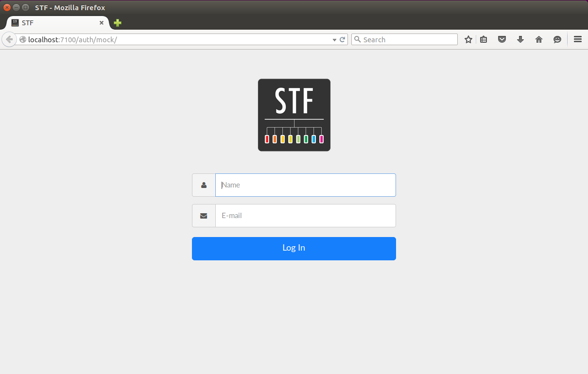Image resolution: width=588 pixels, height=374 pixels.
Task: Click the STF logo image
Action: point(294,115)
